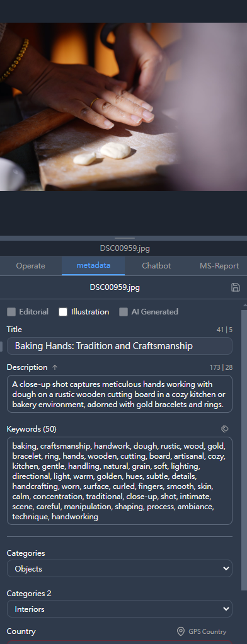Toggle the Illustration checkbox

63,312
